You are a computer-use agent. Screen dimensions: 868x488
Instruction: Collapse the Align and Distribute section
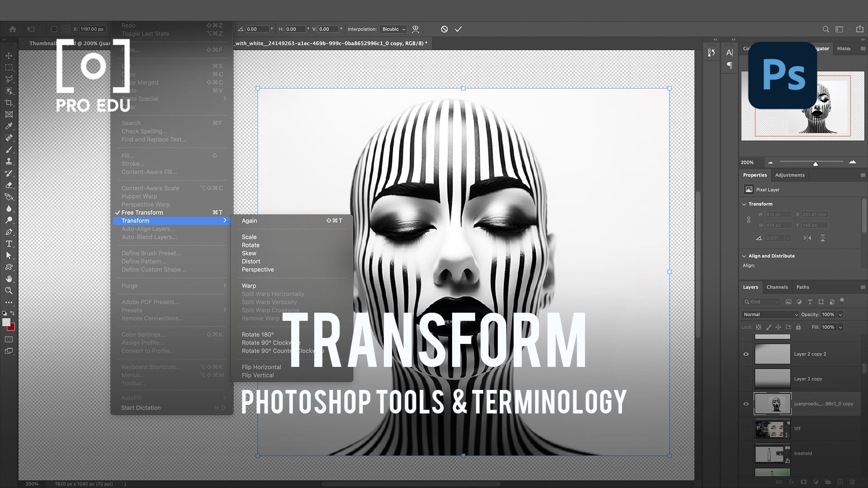pyautogui.click(x=744, y=256)
